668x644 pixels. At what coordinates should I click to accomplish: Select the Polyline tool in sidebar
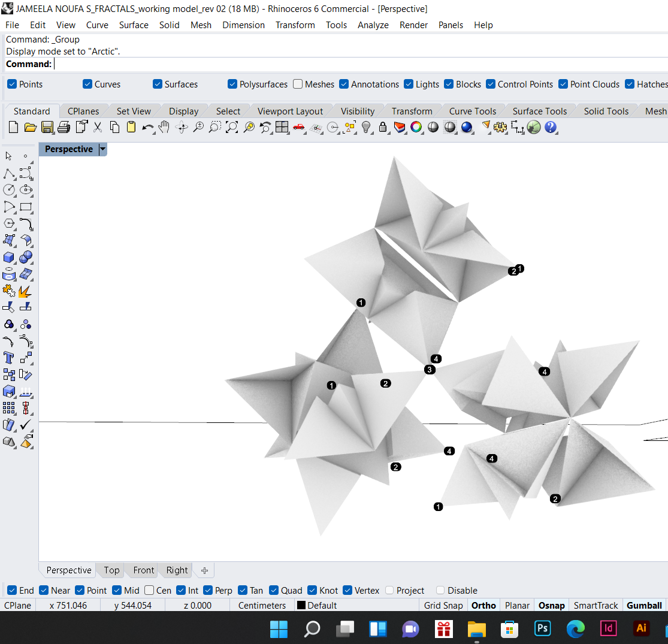point(9,174)
